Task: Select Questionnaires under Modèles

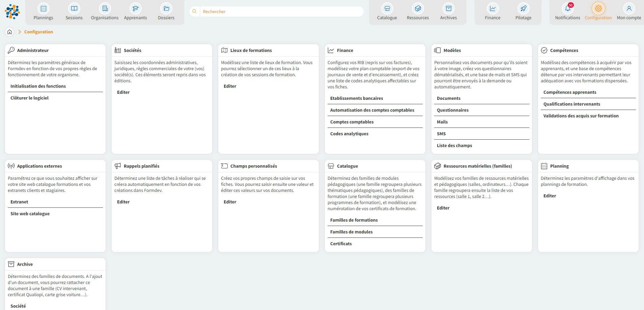Action: coord(452,110)
